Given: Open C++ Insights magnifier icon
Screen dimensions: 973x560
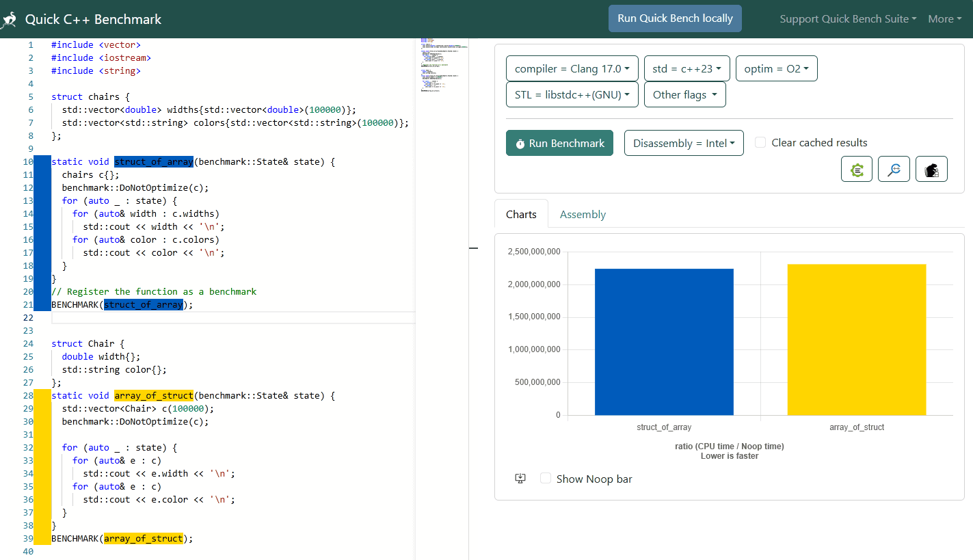Looking at the screenshot, I should pos(894,169).
